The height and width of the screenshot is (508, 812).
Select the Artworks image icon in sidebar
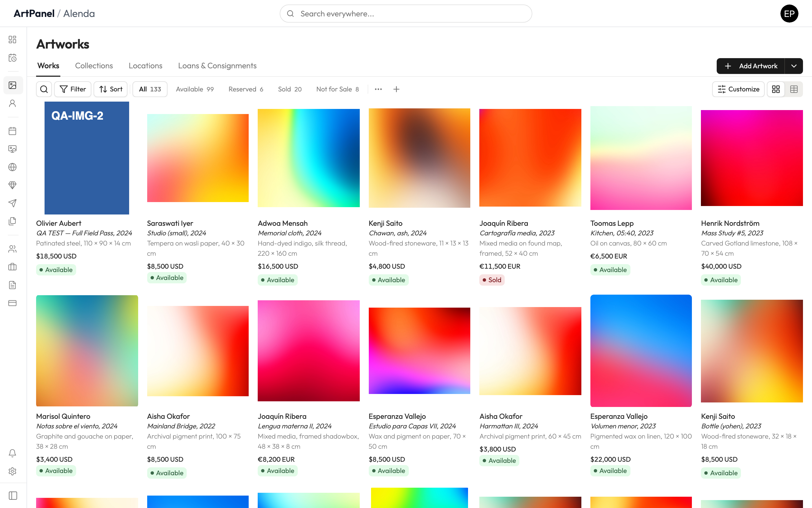(x=12, y=85)
